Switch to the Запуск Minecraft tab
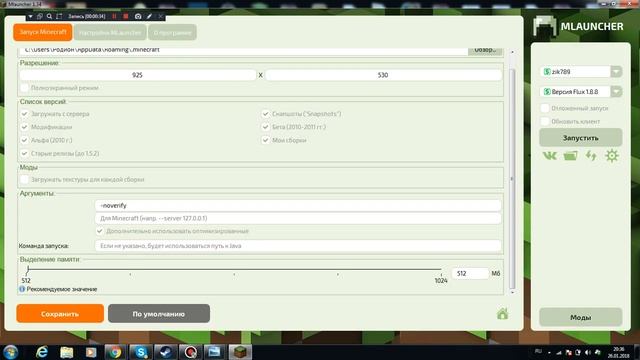The width and height of the screenshot is (640, 360). (42, 32)
